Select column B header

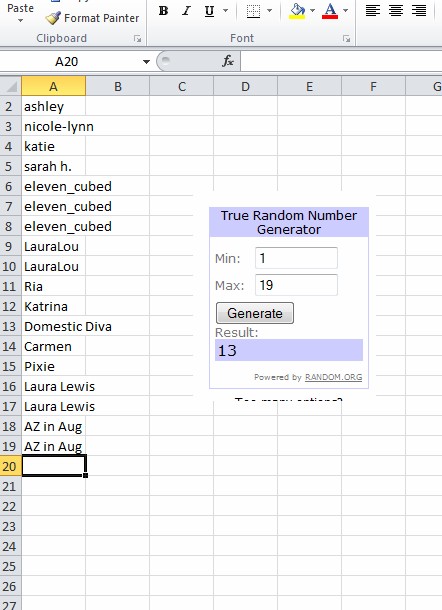coord(118,86)
